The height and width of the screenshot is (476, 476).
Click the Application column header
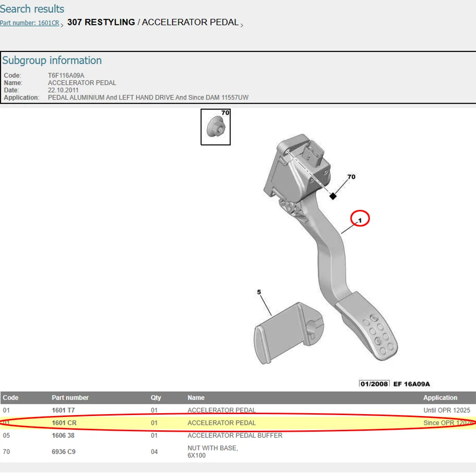[440, 397]
